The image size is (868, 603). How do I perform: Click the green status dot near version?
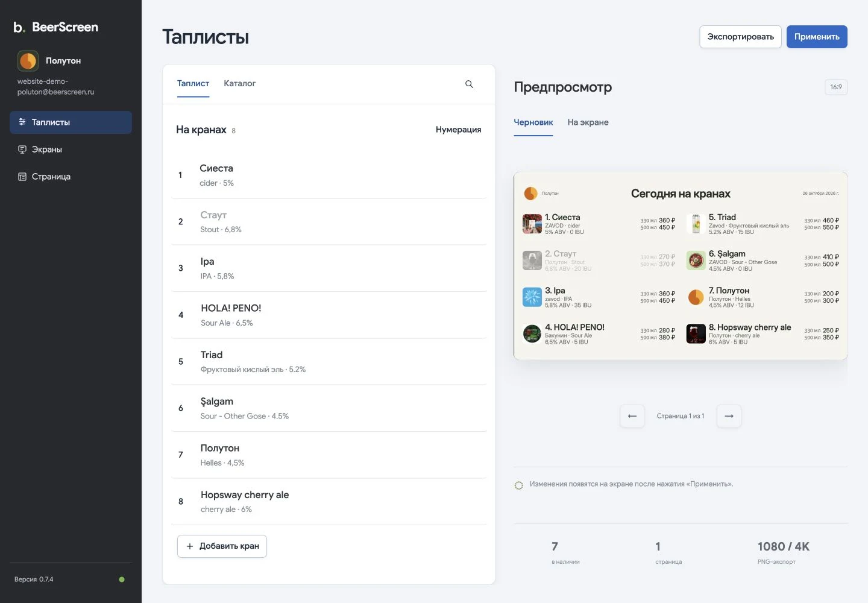tap(122, 579)
